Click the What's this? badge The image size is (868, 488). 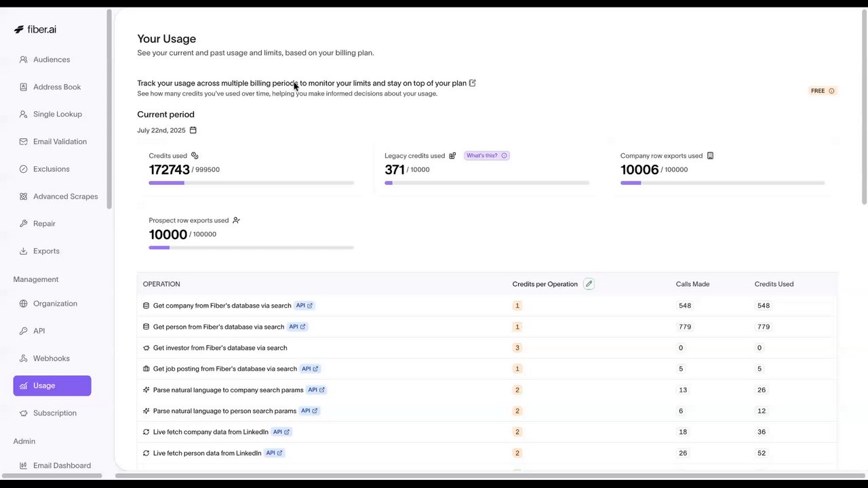(486, 156)
